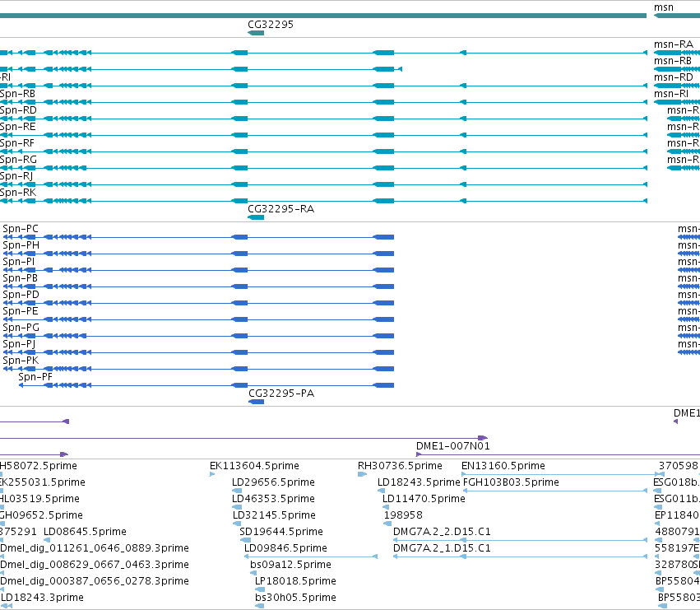Open the feature labeled 198958
Screen dimensions: 700x610
click(403, 515)
